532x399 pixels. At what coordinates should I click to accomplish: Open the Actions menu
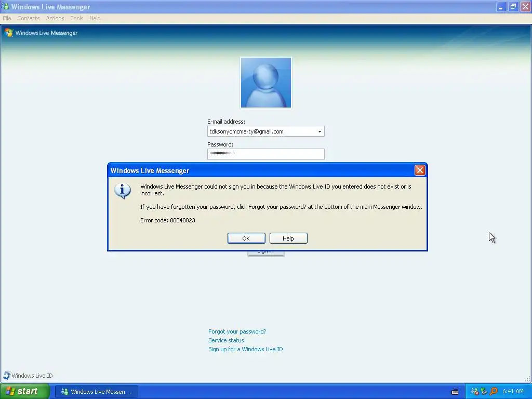[x=55, y=18]
